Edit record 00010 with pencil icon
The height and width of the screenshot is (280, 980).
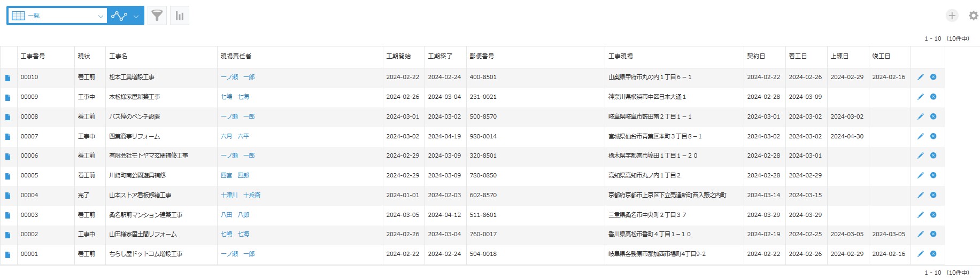tap(921, 77)
